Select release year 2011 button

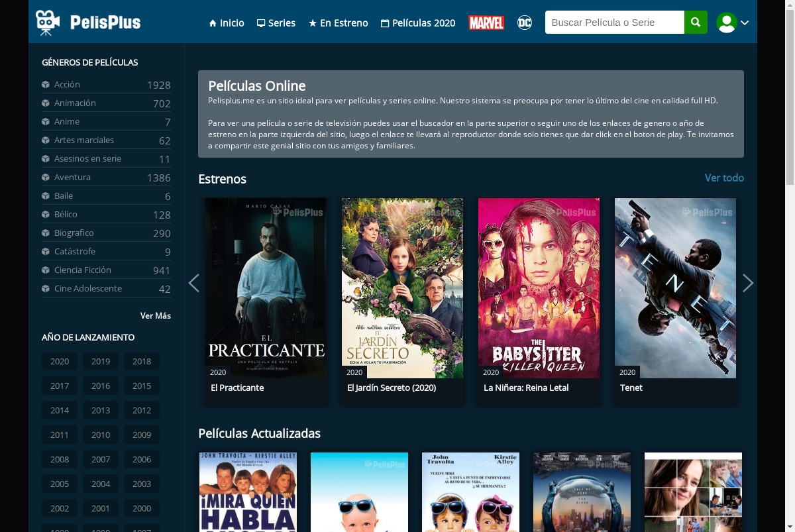point(60,435)
